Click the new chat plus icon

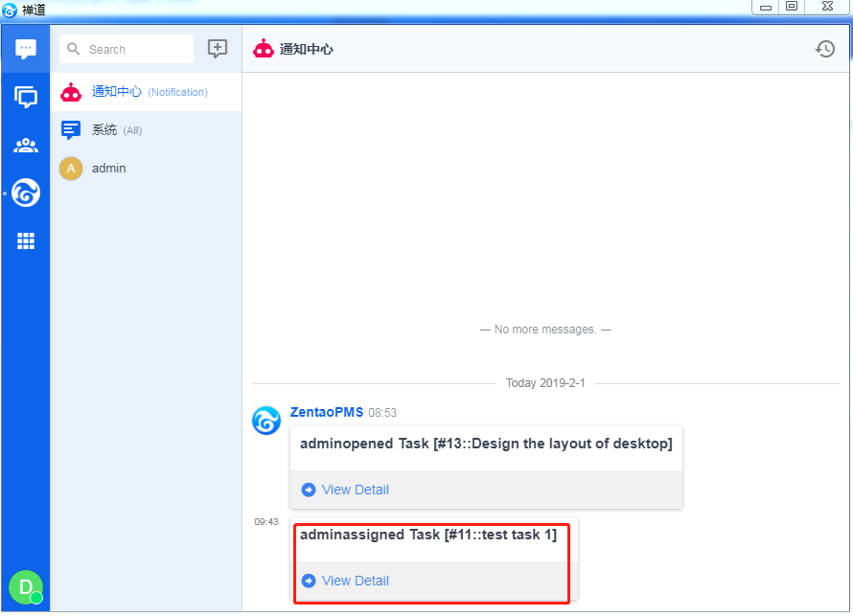coord(218,49)
